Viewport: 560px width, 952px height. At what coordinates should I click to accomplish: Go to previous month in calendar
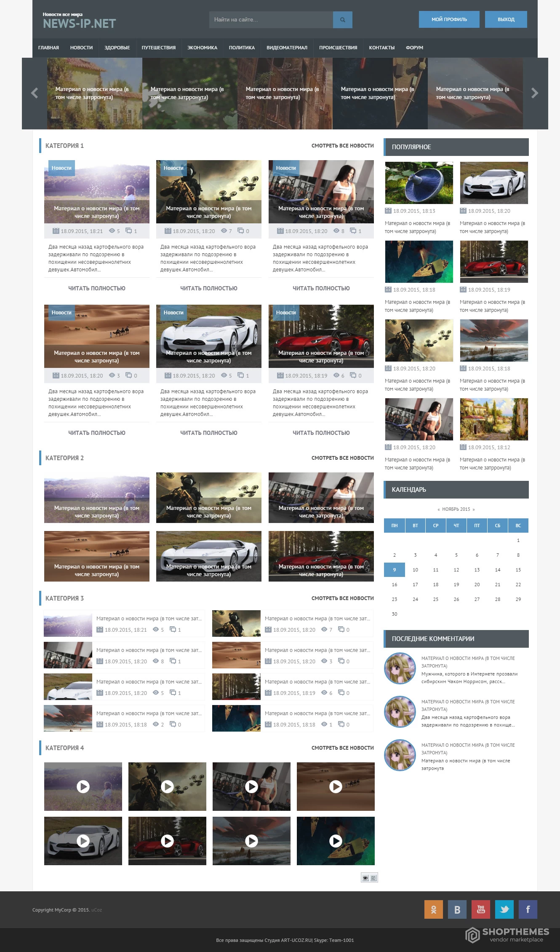(439, 509)
